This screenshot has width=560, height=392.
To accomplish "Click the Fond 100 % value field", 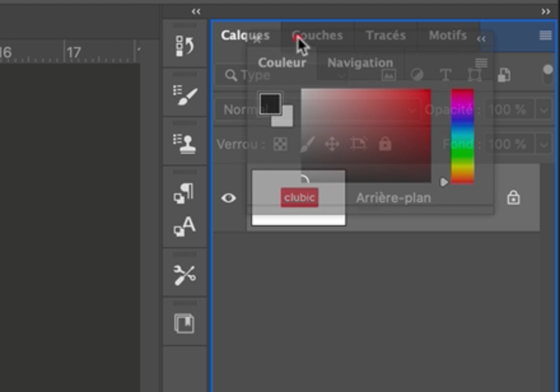I will (x=510, y=144).
